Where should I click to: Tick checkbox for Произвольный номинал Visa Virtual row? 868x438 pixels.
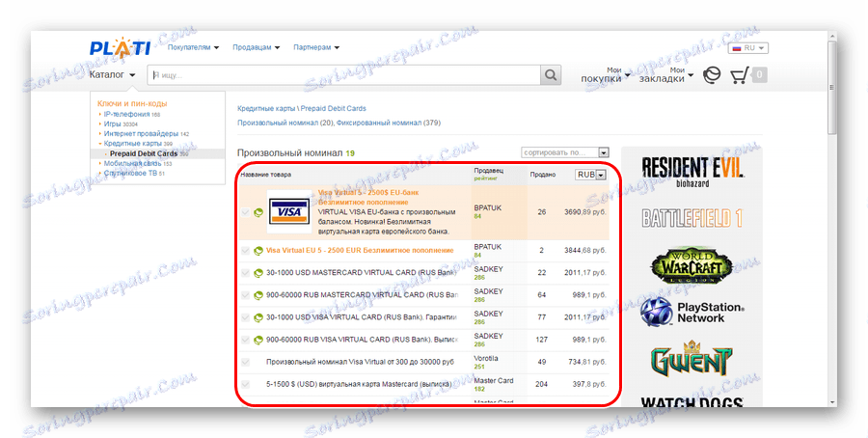tap(245, 362)
